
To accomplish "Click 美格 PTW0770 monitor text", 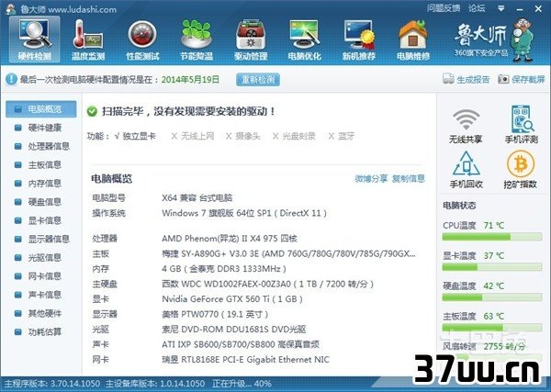I will [x=215, y=314].
